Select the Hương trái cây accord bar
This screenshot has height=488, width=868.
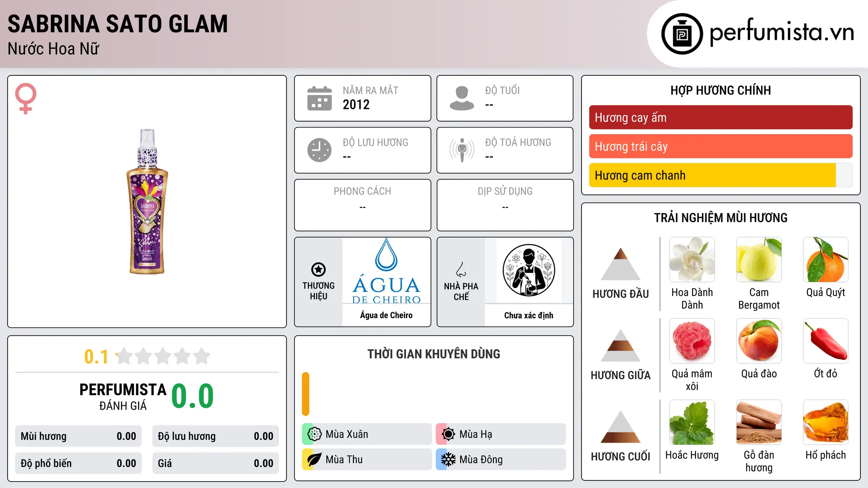tap(721, 146)
